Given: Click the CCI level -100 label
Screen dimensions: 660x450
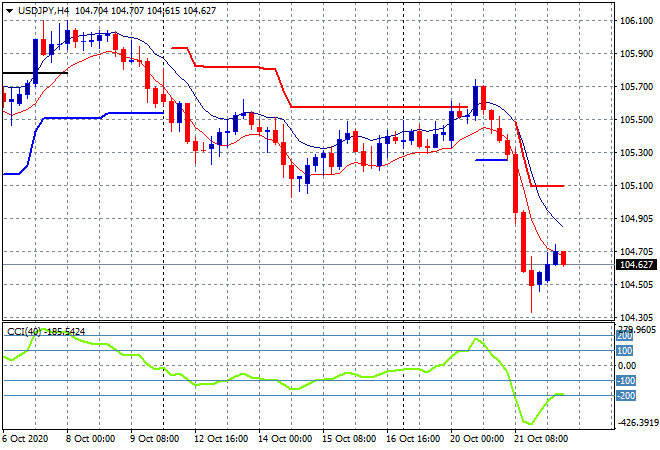Looking at the screenshot, I should pyautogui.click(x=626, y=381).
